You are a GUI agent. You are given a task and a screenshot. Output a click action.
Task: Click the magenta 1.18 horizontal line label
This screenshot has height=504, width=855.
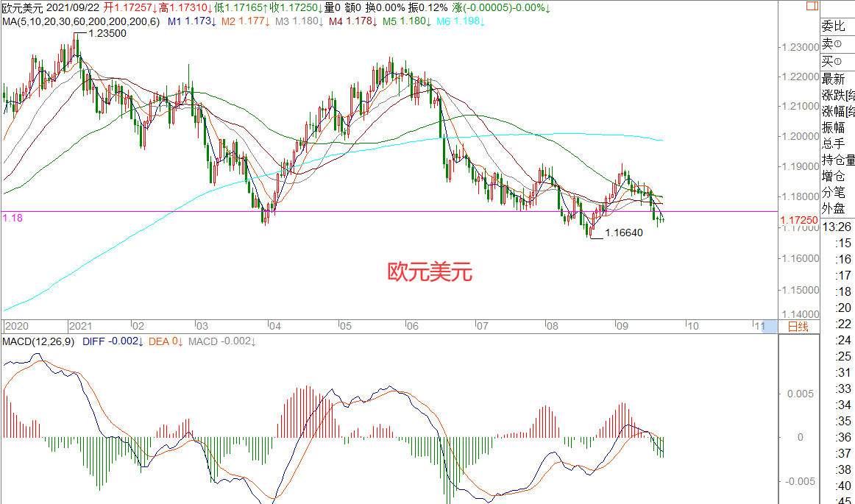13,218
